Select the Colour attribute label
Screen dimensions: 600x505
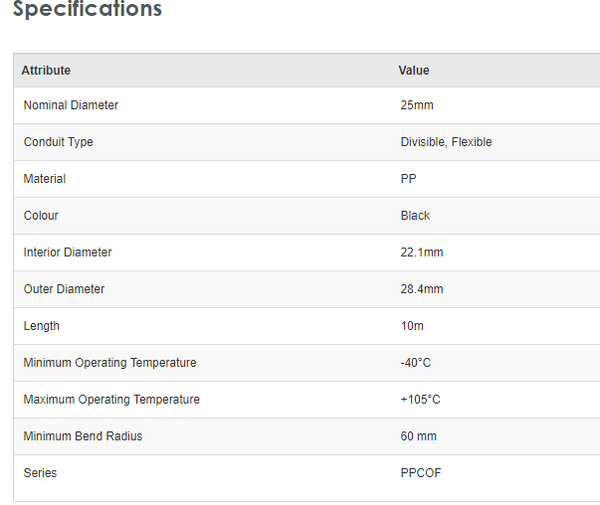[41, 215]
